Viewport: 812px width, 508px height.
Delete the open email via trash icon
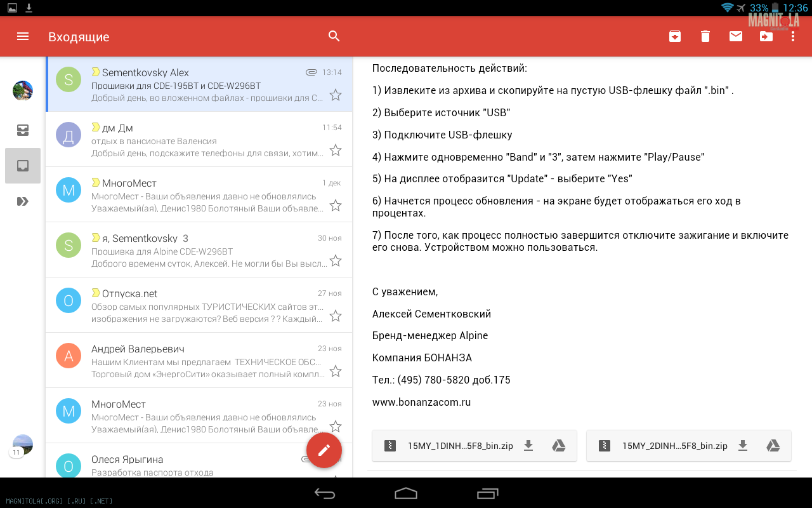(x=705, y=36)
